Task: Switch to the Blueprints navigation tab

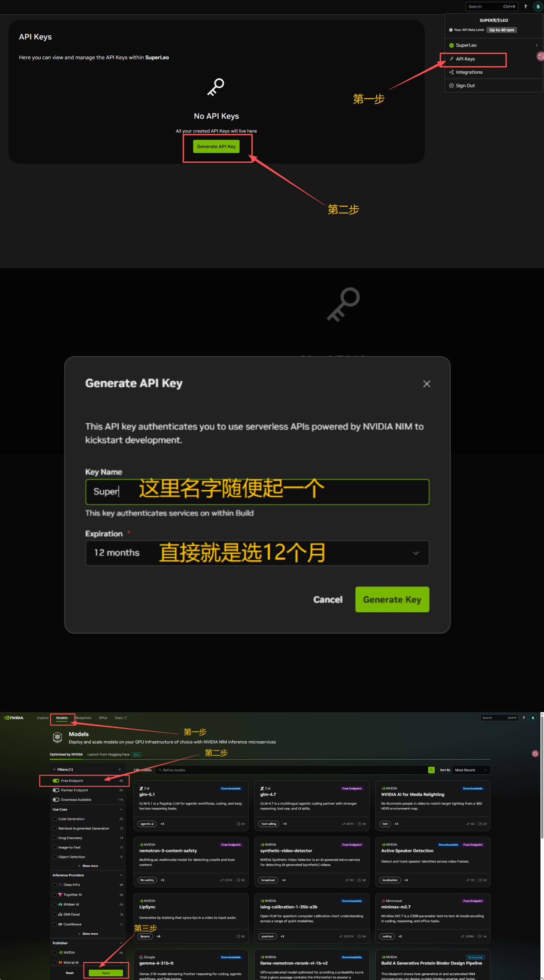Action: [83, 718]
